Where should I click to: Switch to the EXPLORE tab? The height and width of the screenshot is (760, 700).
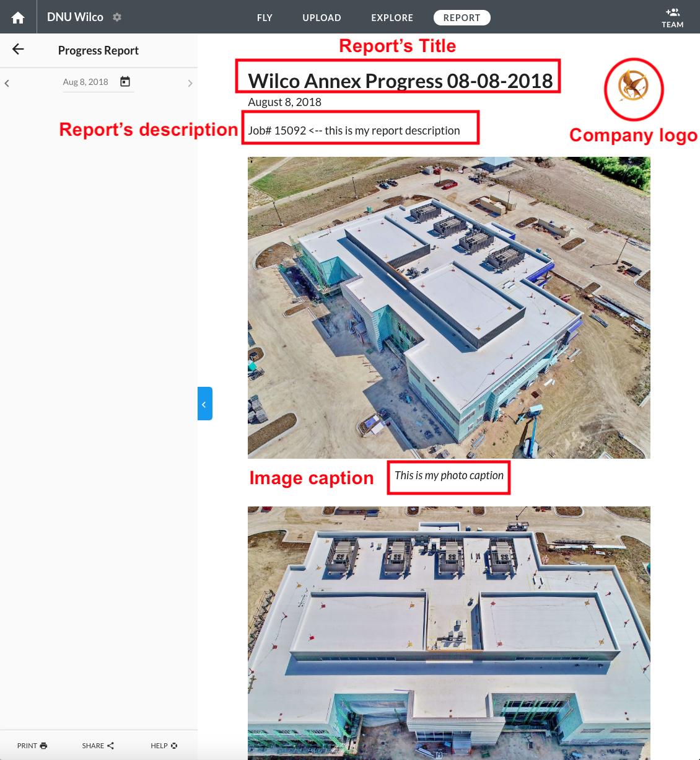(392, 18)
